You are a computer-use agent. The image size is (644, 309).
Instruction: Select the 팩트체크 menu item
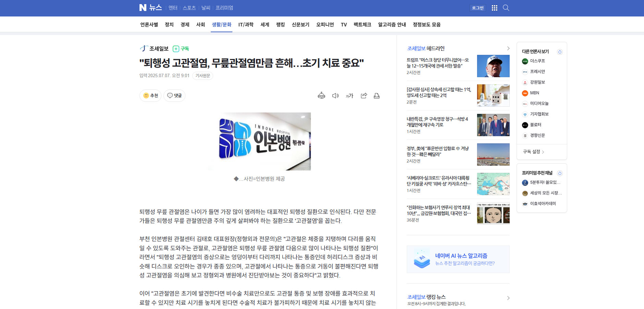(x=362, y=25)
